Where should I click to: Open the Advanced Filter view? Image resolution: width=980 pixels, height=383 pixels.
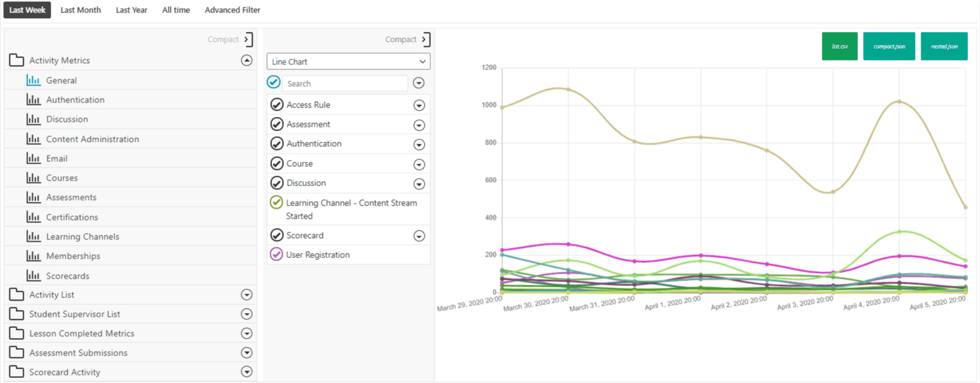232,9
